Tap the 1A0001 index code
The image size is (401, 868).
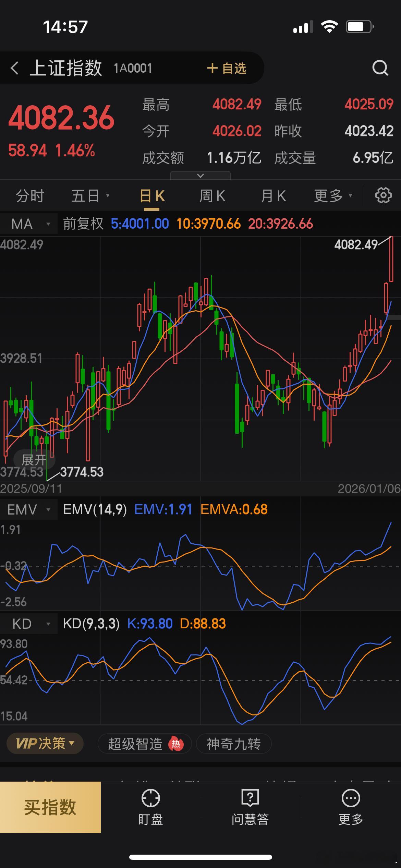(x=133, y=68)
